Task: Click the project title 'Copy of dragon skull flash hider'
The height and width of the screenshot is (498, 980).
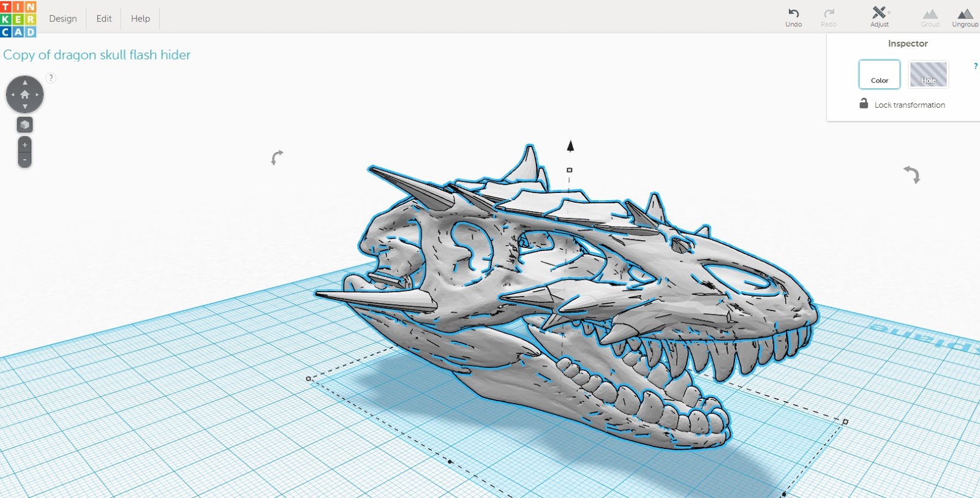Action: pos(97,55)
